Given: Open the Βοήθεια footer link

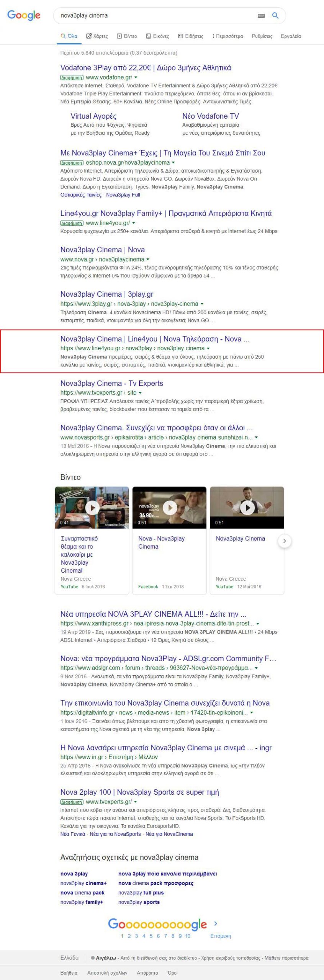Looking at the screenshot, I should pyautogui.click(x=69, y=973).
